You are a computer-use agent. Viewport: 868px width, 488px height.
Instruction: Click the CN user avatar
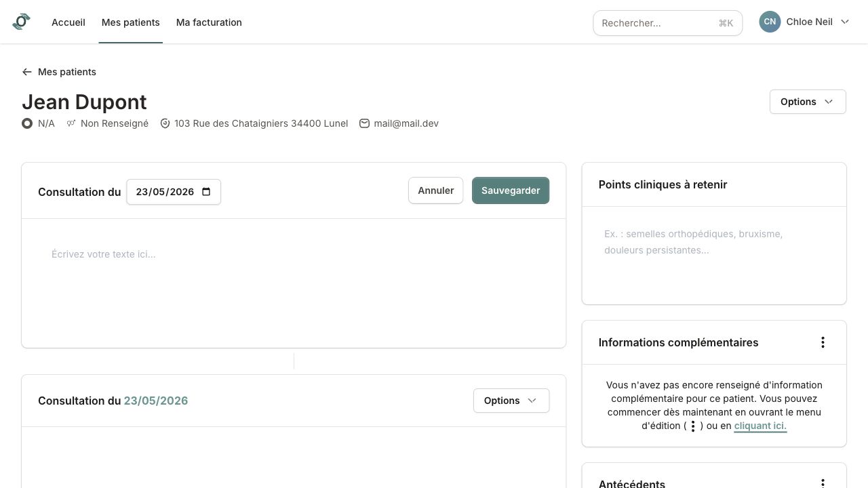[x=770, y=22]
